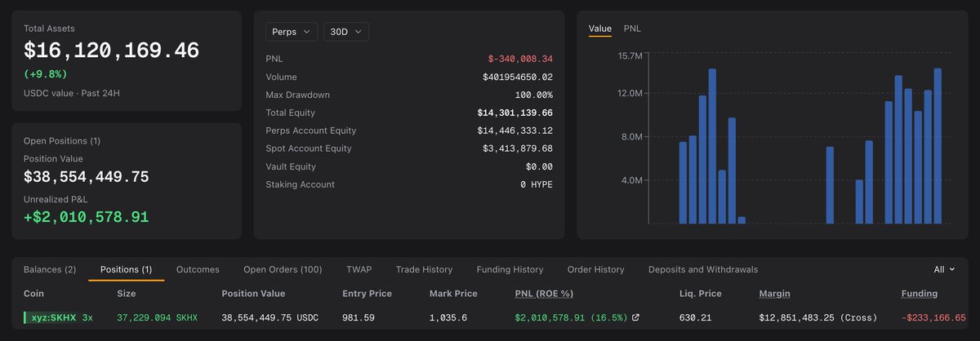The height and width of the screenshot is (341, 980).
Task: Expand the 30D time range dropdown
Action: click(346, 32)
